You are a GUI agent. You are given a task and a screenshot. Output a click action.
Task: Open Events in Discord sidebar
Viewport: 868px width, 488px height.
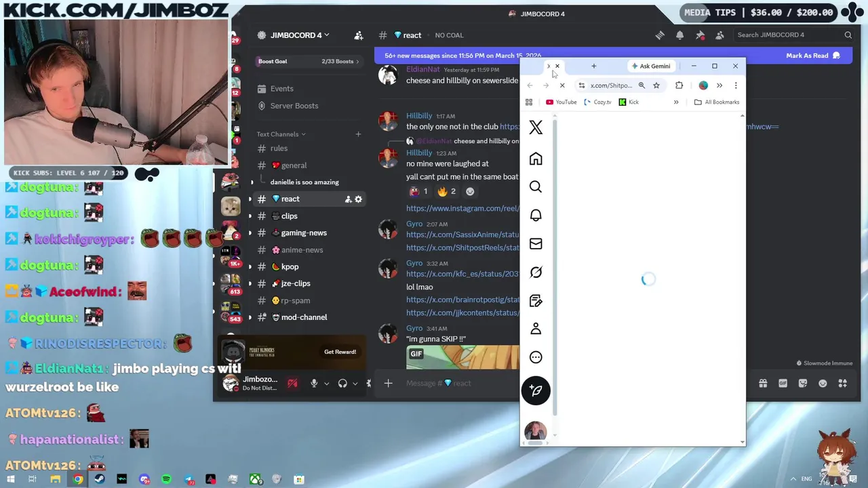pos(275,89)
